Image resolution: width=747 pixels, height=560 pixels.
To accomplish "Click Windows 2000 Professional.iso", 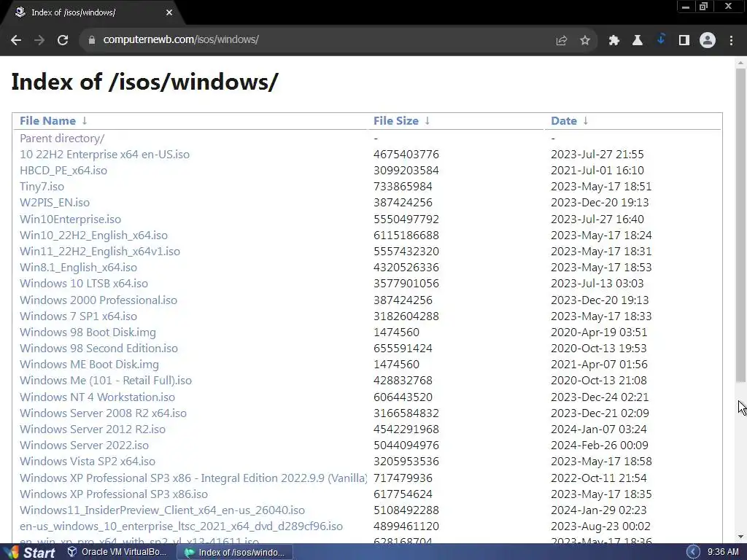I will coord(98,300).
